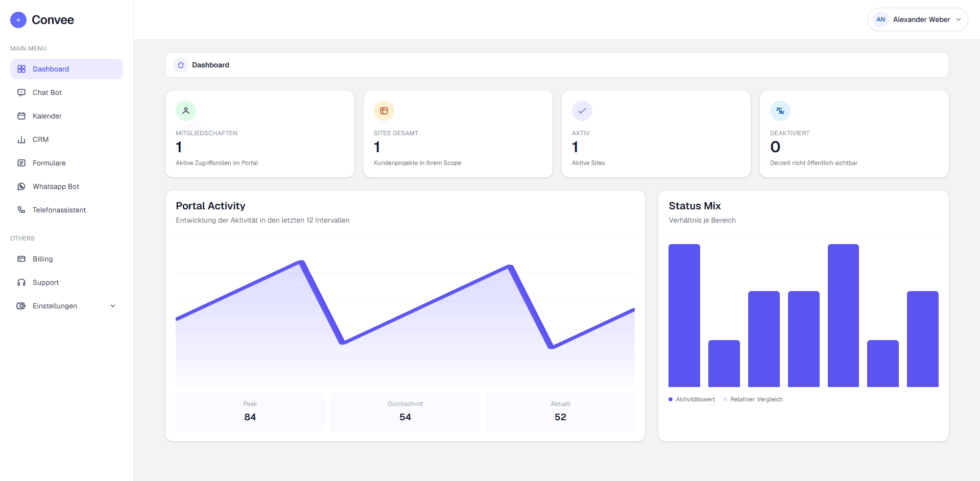980x481 pixels.
Task: Click the CRM bar chart icon
Action: (21, 139)
